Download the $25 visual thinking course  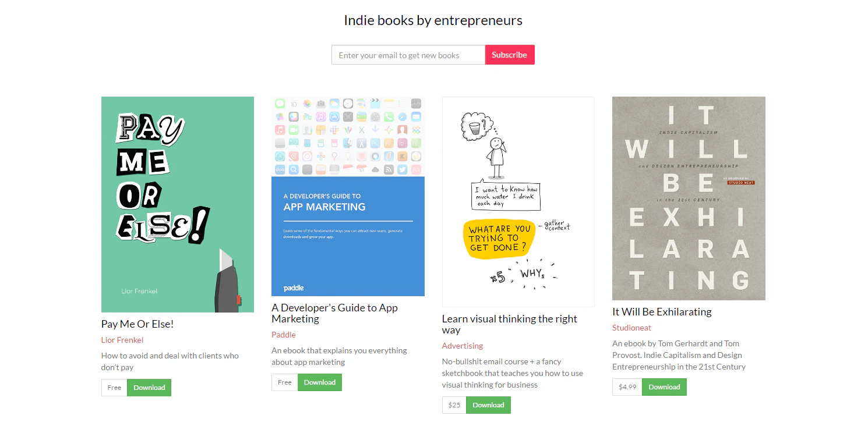pyautogui.click(x=488, y=405)
